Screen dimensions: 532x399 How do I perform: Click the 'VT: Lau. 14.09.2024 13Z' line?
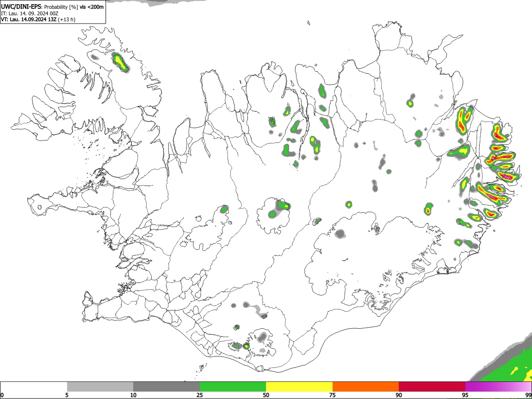point(29,19)
